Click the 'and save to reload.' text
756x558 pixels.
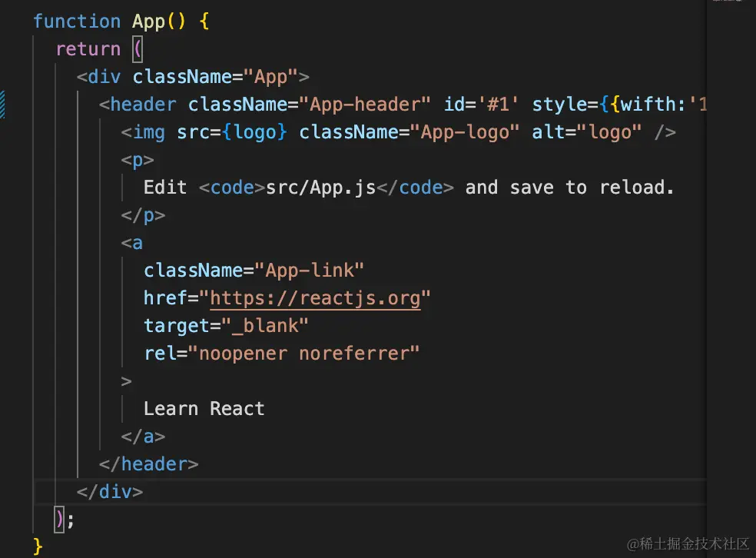[569, 188]
